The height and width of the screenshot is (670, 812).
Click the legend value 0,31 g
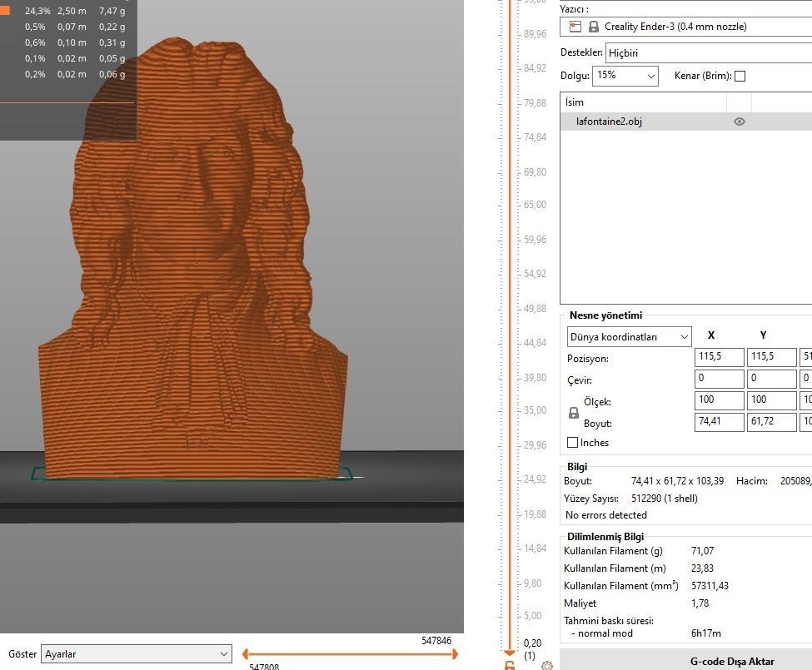point(112,43)
